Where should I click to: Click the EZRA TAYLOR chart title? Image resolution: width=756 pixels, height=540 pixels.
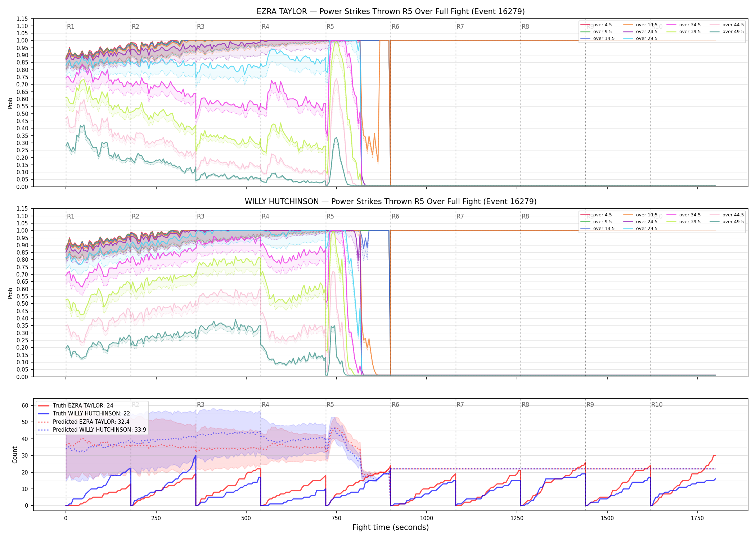point(391,12)
